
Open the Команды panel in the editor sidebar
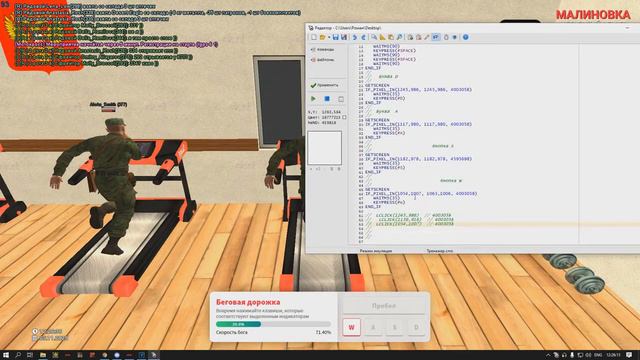(323, 49)
